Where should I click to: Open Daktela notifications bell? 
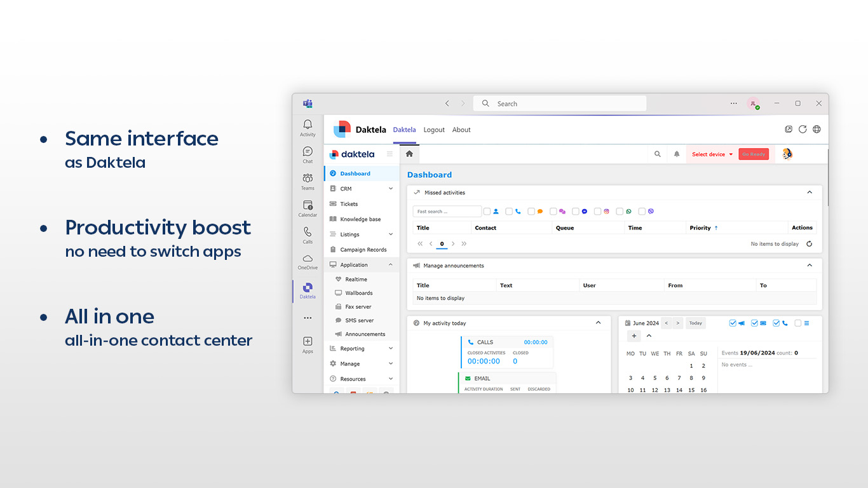(x=677, y=154)
